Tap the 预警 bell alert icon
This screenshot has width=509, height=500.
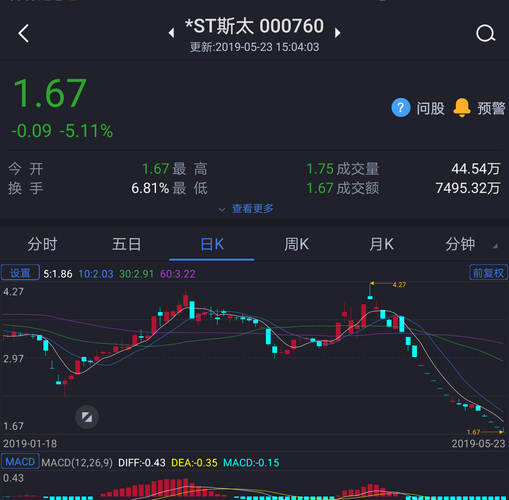[x=462, y=108]
